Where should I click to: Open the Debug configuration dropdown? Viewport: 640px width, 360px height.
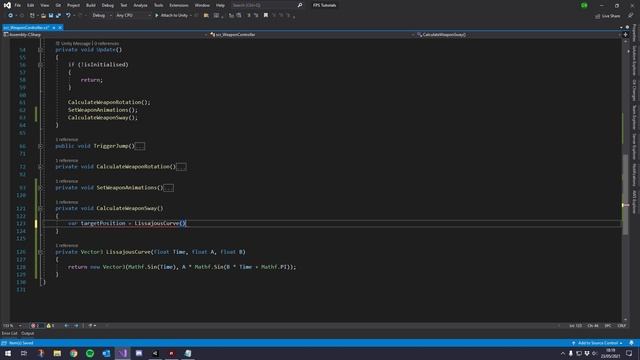[x=102, y=16]
